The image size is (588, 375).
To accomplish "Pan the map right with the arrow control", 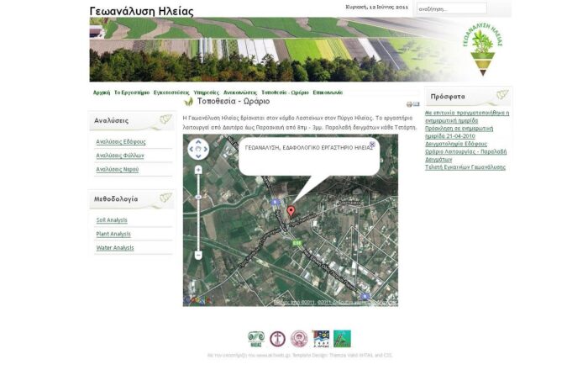I will pos(205,149).
